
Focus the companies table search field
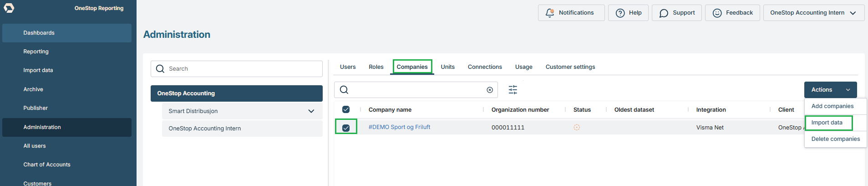[x=416, y=90]
